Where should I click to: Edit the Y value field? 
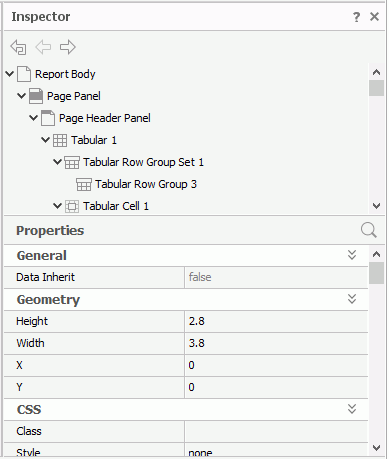point(276,387)
